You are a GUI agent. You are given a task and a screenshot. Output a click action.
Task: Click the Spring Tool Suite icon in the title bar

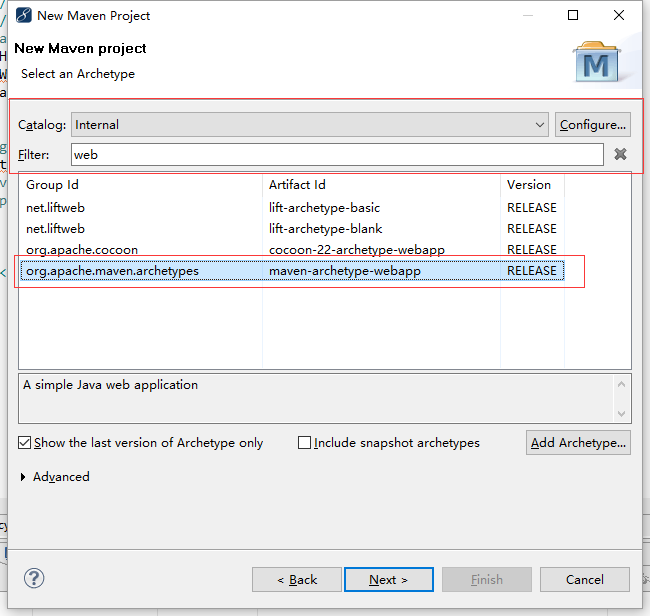pos(24,15)
